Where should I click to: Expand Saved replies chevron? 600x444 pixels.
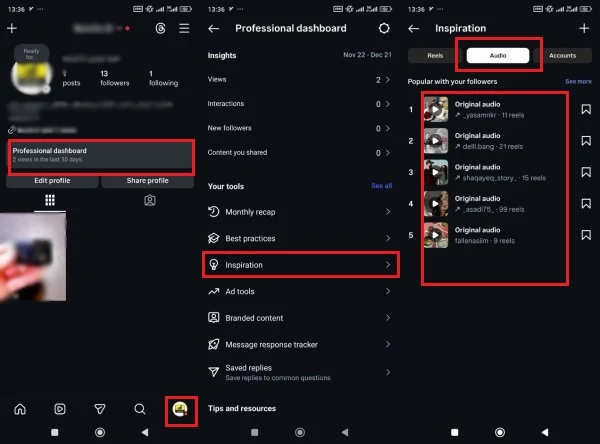point(388,372)
